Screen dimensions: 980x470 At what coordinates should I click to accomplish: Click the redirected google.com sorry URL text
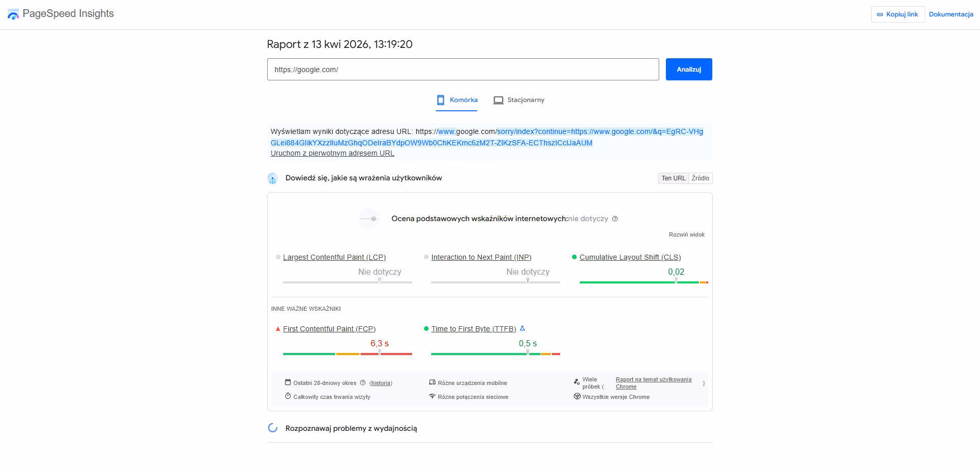(487, 137)
